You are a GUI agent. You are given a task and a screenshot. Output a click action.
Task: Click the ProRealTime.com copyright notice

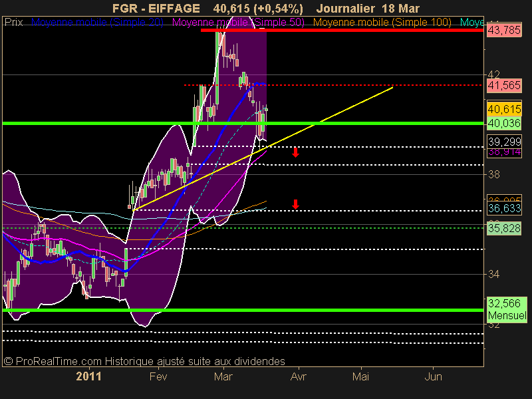(144, 361)
